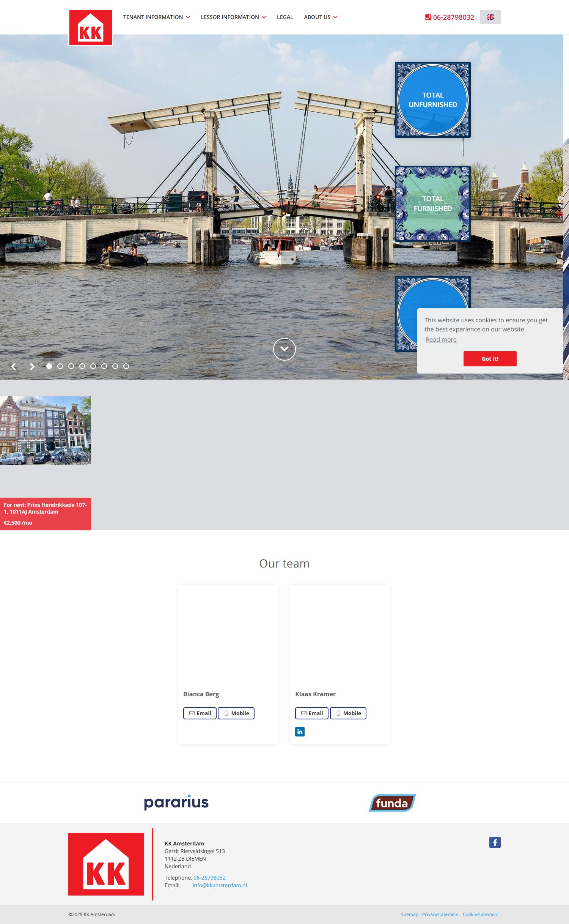Open the Cookiestatement link
Screen dimensions: 569x924
click(481, 915)
